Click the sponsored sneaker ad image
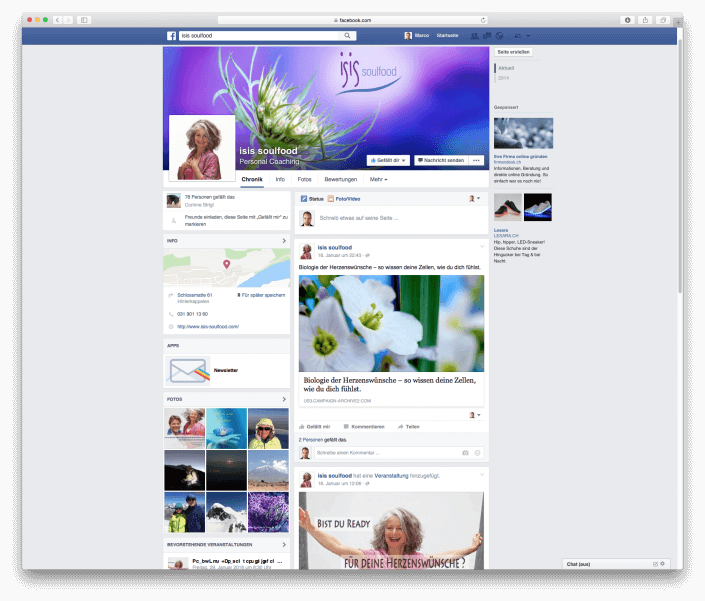Viewport: 705px width, 601px height. [x=522, y=207]
